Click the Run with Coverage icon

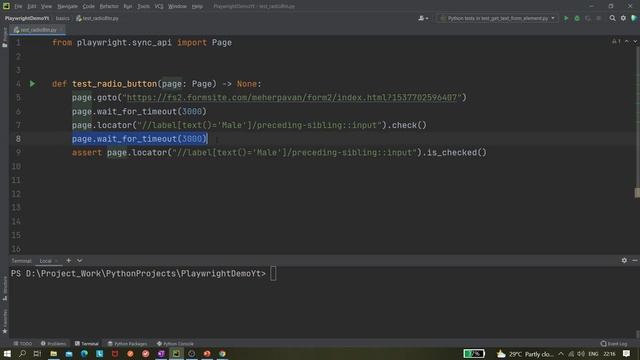[x=588, y=18]
